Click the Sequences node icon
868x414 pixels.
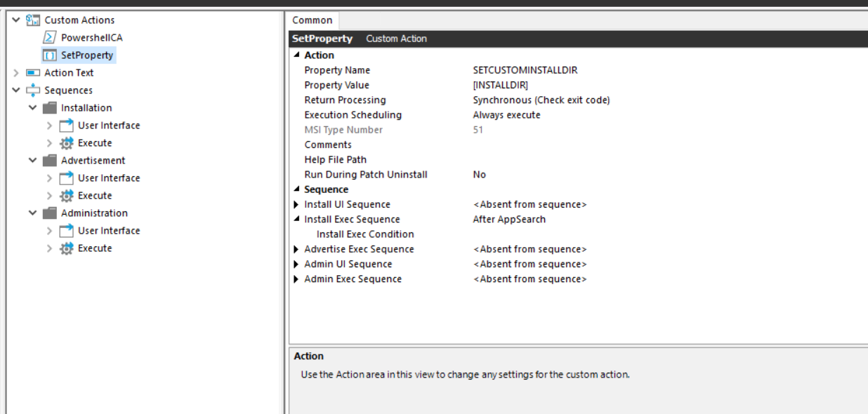tap(32, 91)
